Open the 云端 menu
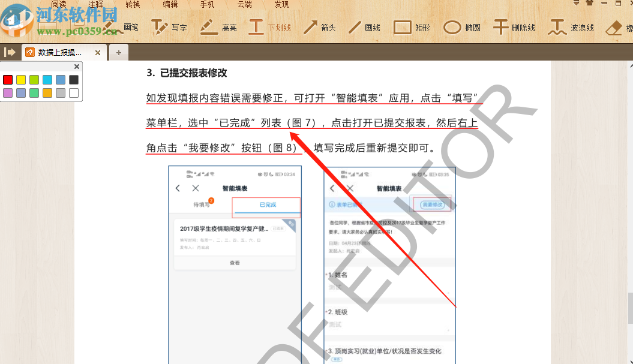The image size is (633, 364). (x=245, y=4)
